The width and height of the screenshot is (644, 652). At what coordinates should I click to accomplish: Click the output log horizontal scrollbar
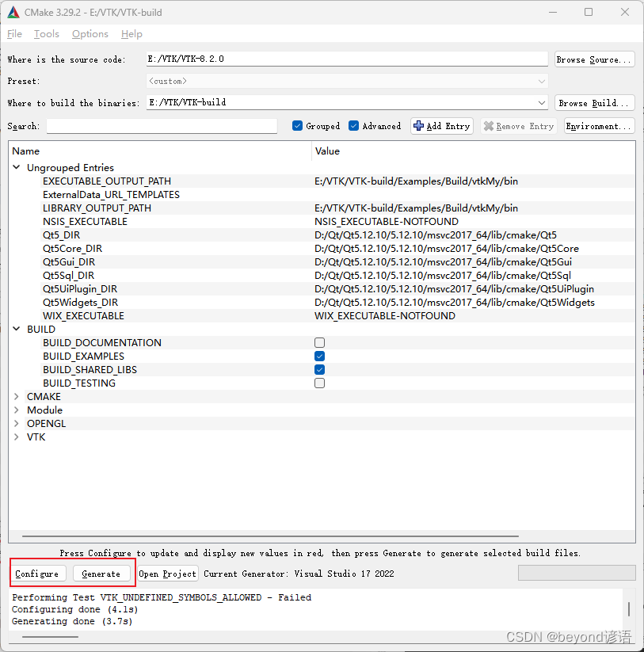coord(50,636)
